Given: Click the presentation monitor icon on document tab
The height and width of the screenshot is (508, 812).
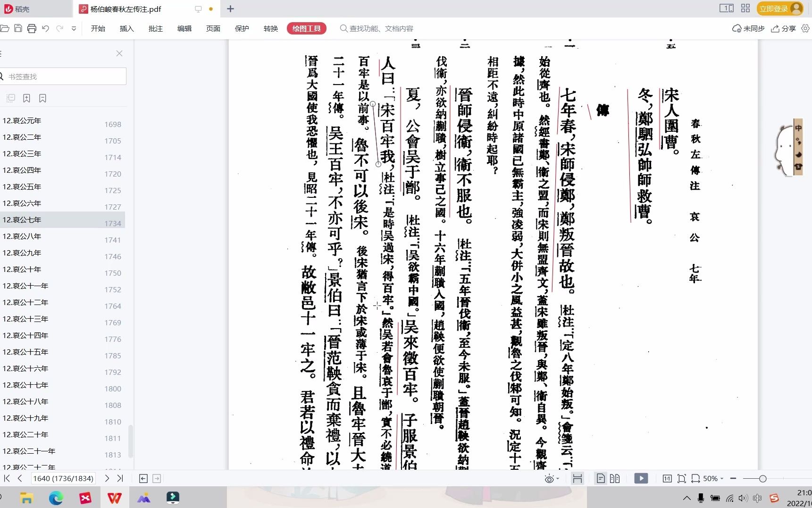Looking at the screenshot, I should coord(198,9).
